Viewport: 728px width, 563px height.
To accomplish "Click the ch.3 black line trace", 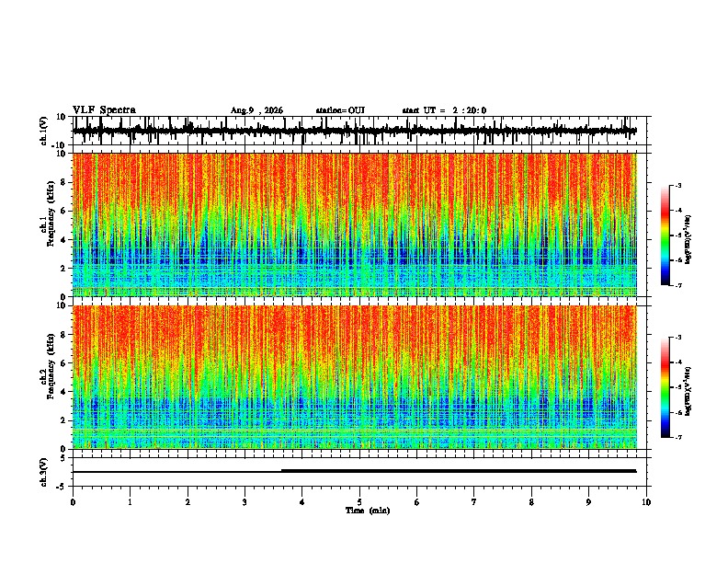I will point(354,471).
